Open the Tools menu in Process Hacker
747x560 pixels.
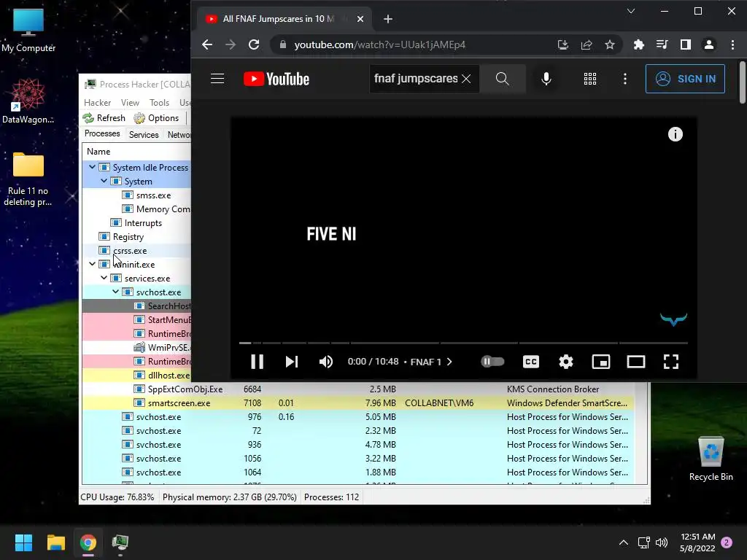pos(159,103)
